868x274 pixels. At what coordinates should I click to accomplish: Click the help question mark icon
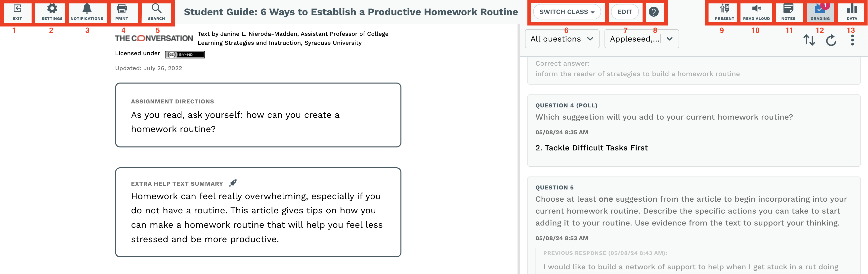[653, 12]
